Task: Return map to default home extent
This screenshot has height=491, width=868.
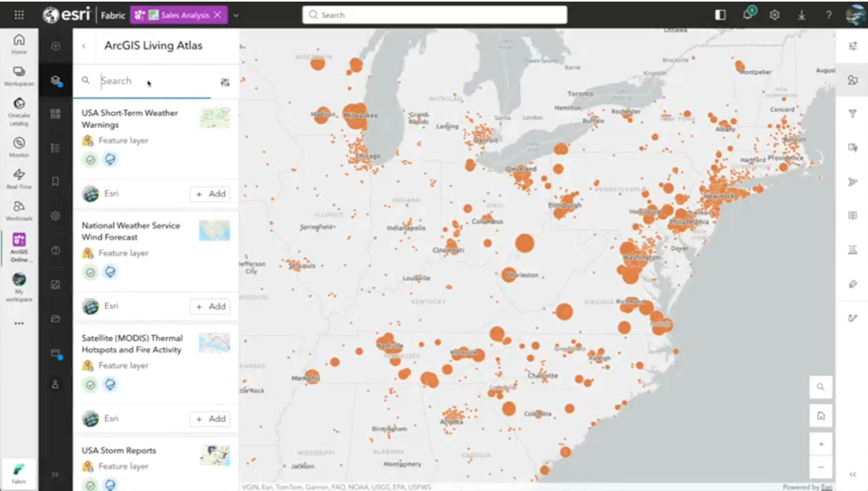Action: click(821, 415)
